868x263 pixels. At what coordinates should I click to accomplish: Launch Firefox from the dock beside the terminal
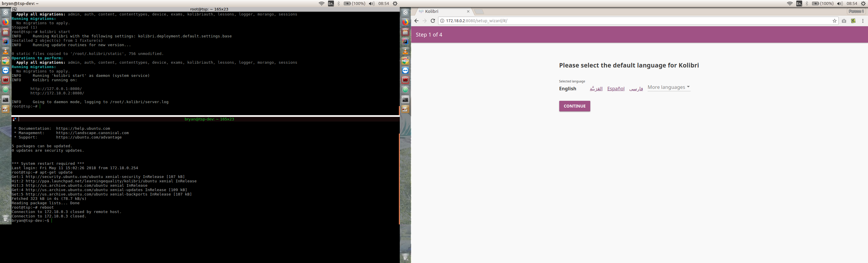pos(5,22)
